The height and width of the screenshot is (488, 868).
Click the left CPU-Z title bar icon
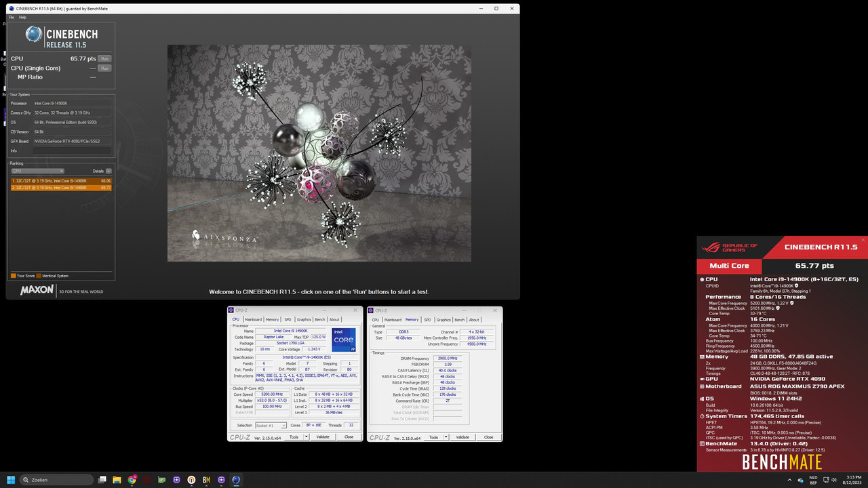[x=233, y=310]
